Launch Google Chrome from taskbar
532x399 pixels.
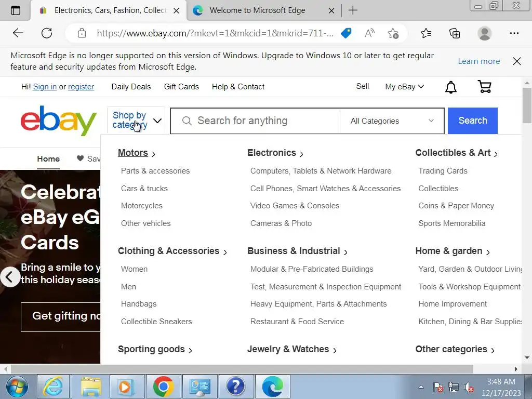pos(163,387)
